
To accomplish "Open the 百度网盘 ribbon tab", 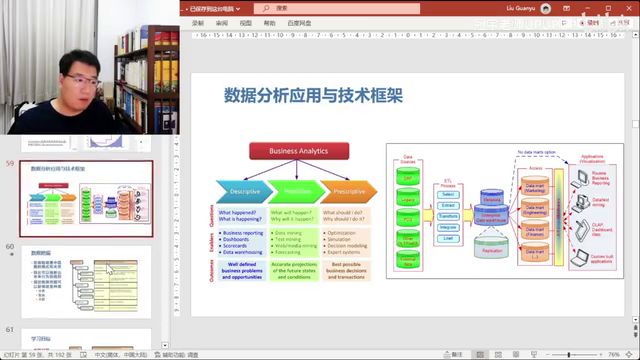I will tap(299, 23).
